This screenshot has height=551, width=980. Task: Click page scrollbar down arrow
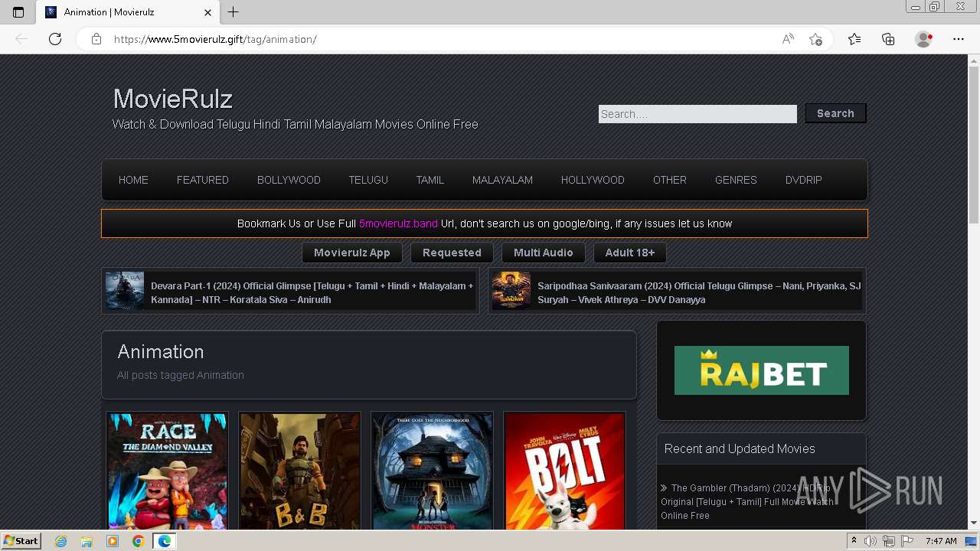(x=974, y=523)
